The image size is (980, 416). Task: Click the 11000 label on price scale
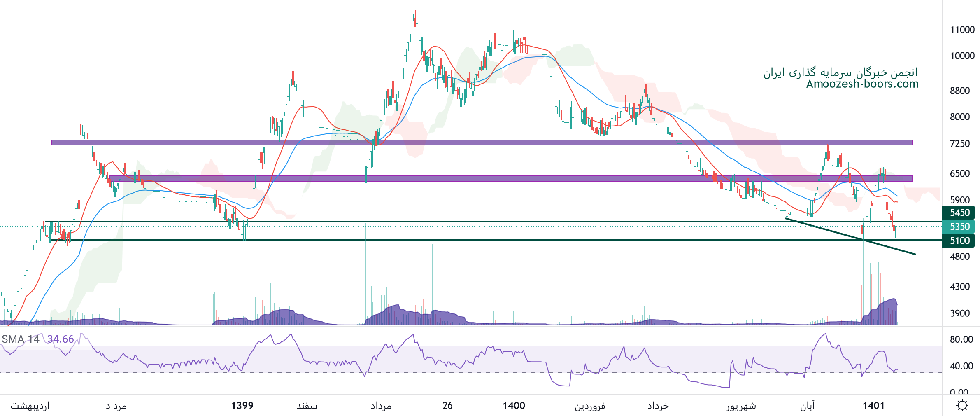click(x=962, y=30)
